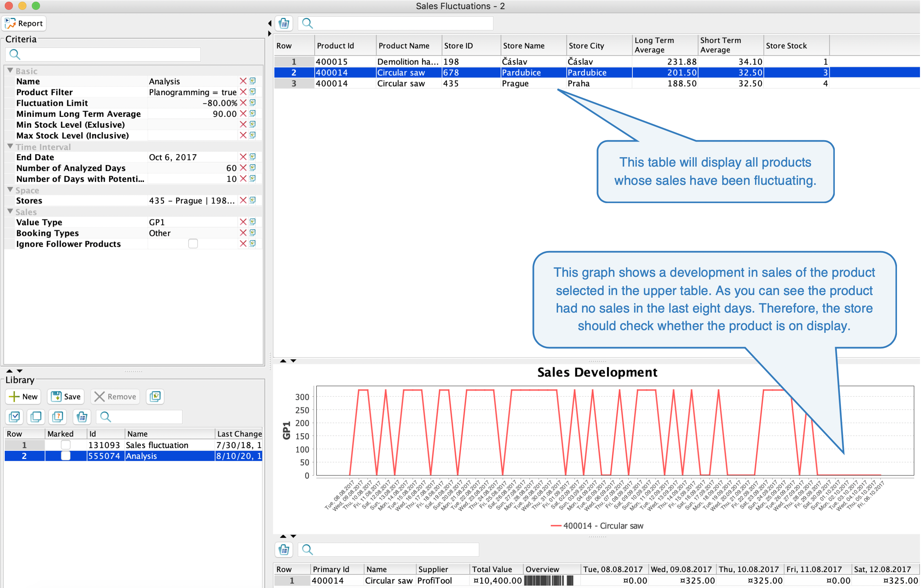
Task: Click the invert-marking question mark icon in Library
Action: click(x=58, y=416)
